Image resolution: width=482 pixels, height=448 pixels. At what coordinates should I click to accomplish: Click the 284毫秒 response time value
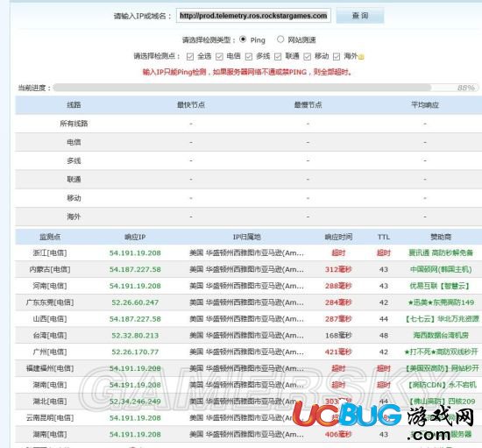click(x=338, y=302)
